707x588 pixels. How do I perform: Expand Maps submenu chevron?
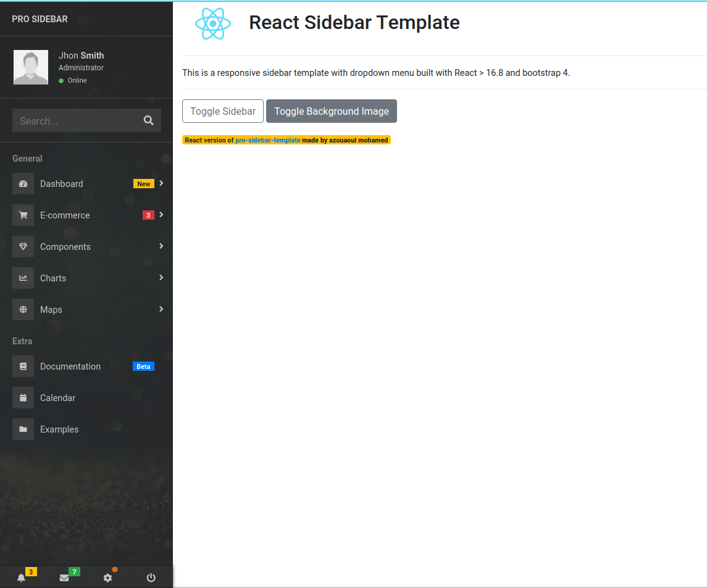(161, 309)
